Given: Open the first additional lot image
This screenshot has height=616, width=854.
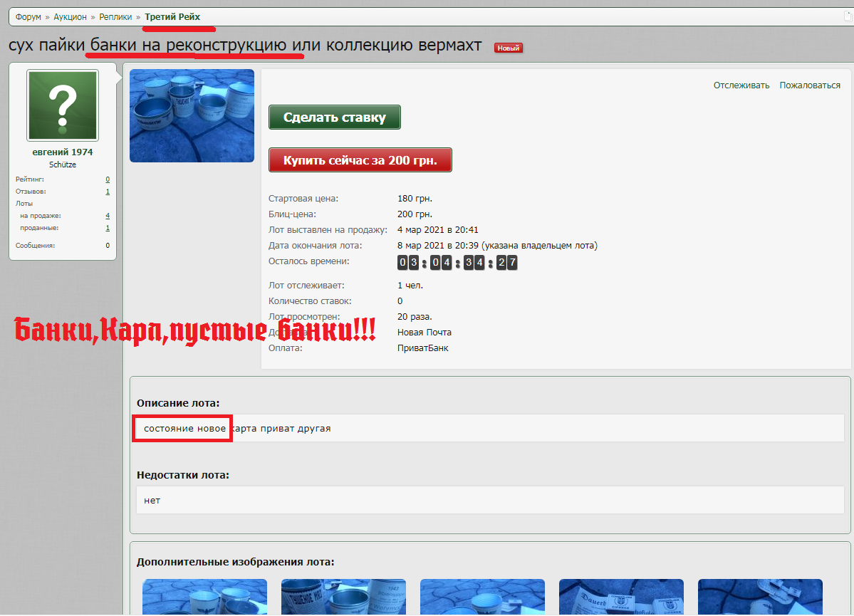Looking at the screenshot, I should [x=204, y=597].
